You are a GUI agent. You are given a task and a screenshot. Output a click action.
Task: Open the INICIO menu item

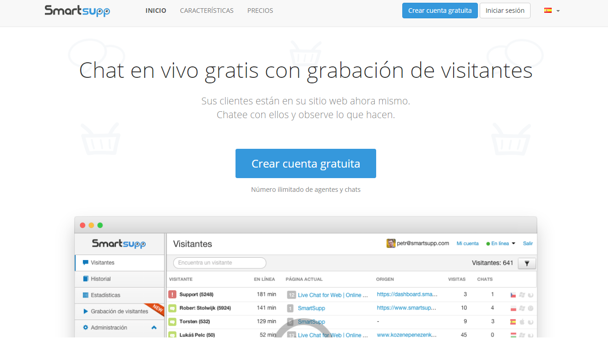[x=156, y=11]
